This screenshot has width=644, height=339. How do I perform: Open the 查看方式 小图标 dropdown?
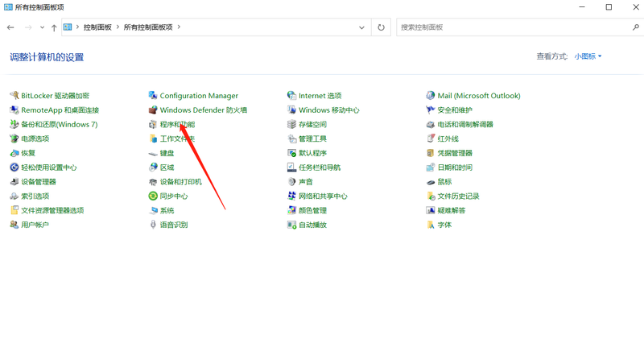point(588,56)
